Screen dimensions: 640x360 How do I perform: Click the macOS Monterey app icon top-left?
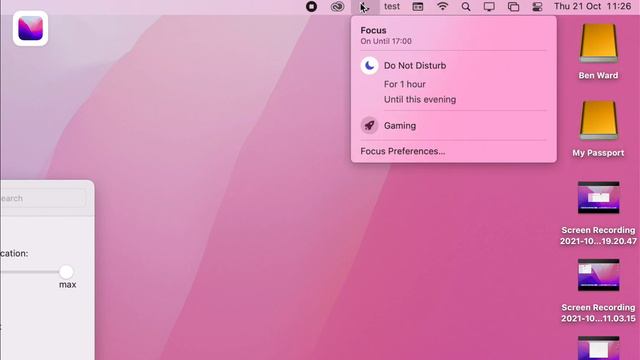coord(31,28)
